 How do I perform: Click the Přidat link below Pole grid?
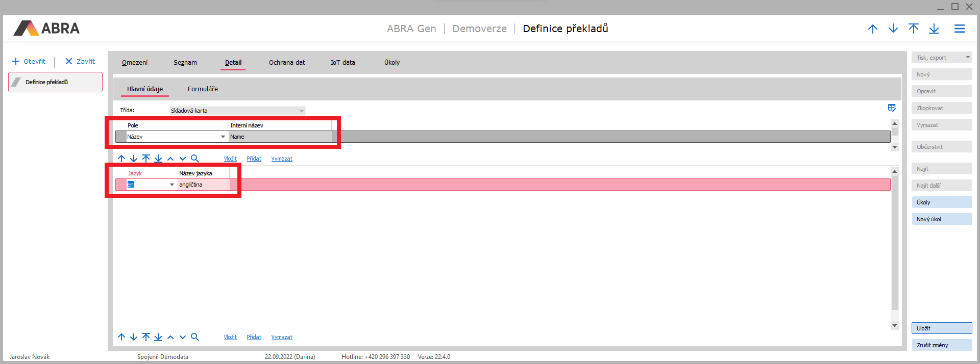coord(254,159)
